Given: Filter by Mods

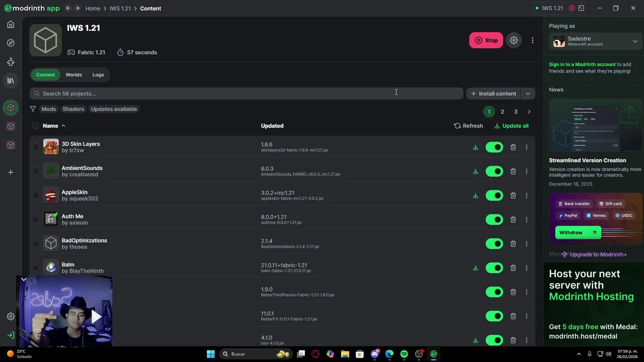Looking at the screenshot, I should click(x=49, y=109).
